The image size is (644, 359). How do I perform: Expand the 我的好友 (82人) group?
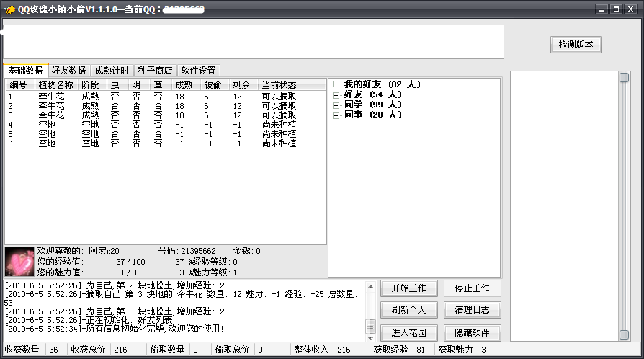pyautogui.click(x=336, y=85)
